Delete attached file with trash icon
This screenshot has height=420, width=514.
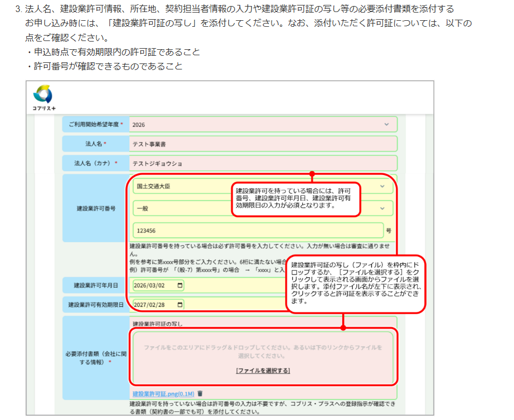point(200,393)
